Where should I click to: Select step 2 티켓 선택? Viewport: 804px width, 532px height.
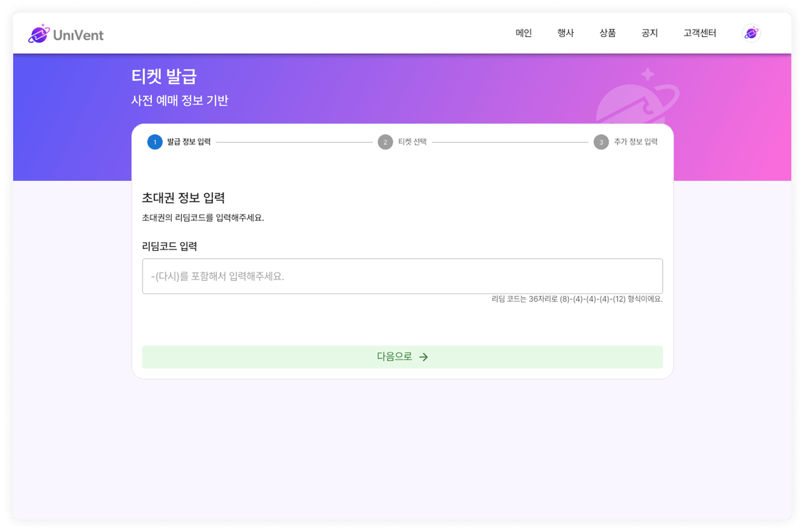402,142
